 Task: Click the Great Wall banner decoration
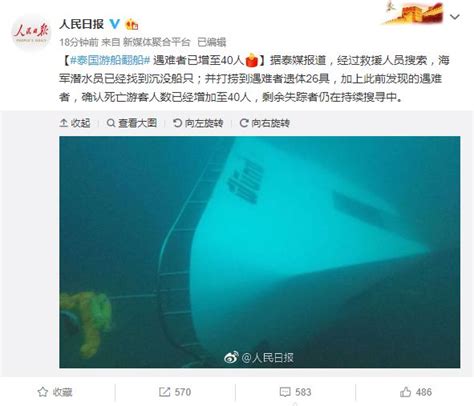[x=413, y=13]
